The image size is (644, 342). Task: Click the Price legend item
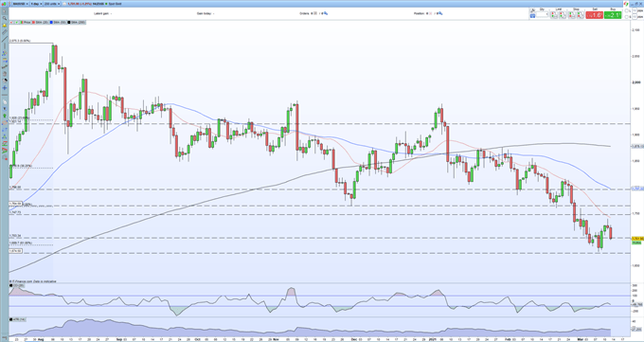coord(25,22)
